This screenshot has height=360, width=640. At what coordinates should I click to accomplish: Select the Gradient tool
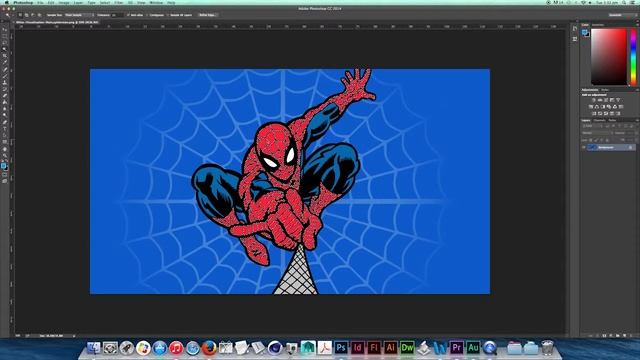[4, 103]
